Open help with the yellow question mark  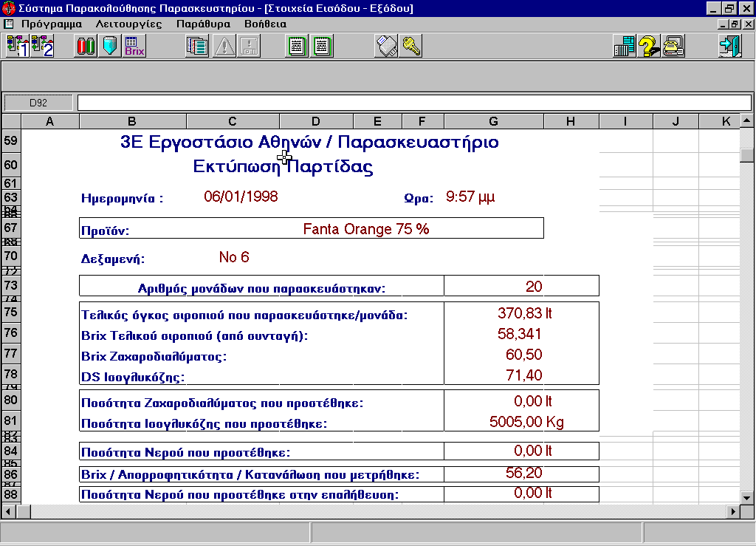pos(649,47)
